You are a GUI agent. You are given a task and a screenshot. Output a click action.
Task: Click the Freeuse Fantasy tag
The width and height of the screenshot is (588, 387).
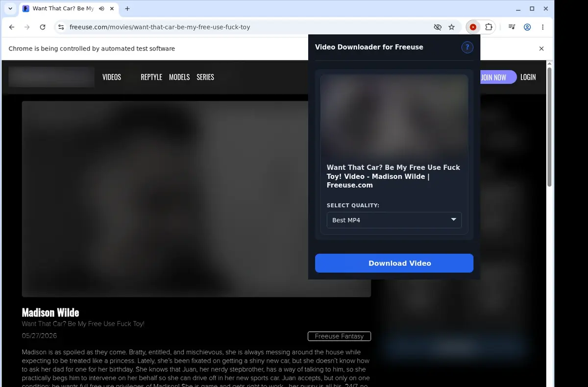[339, 336]
